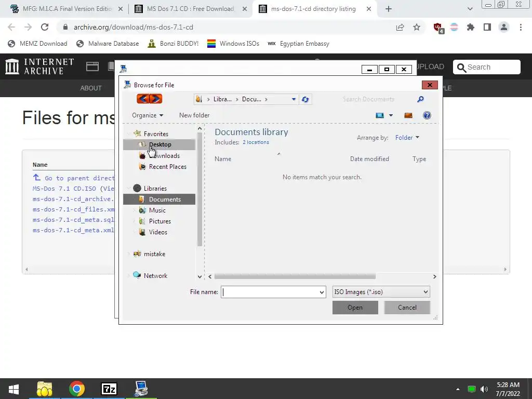Image resolution: width=532 pixels, height=399 pixels.
Task: Select the ms-dos-7.1-cd directory listing tab
Action: point(313,9)
